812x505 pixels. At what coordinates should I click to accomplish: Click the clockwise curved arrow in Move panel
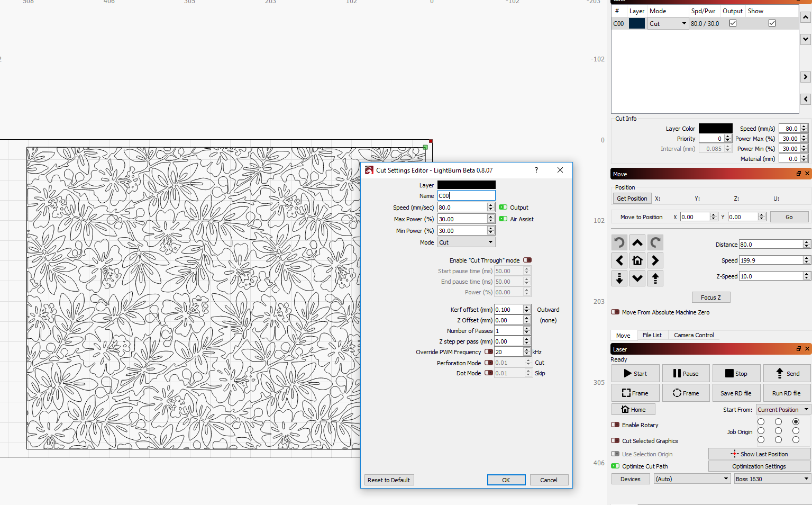(655, 242)
